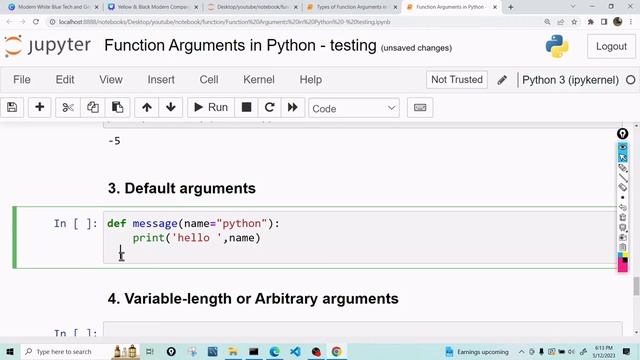Image resolution: width=640 pixels, height=360 pixels.
Task: Open Microsoft Edge from the taskbar
Action: 274,351
